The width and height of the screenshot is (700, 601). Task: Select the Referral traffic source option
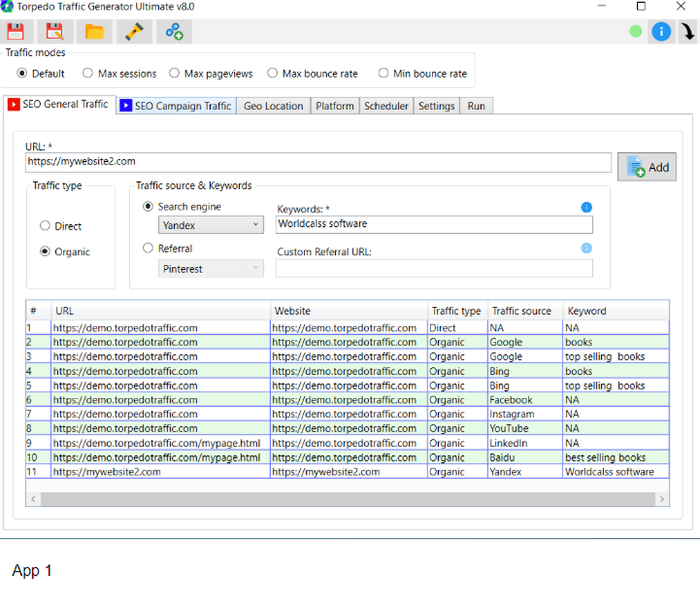click(x=148, y=249)
